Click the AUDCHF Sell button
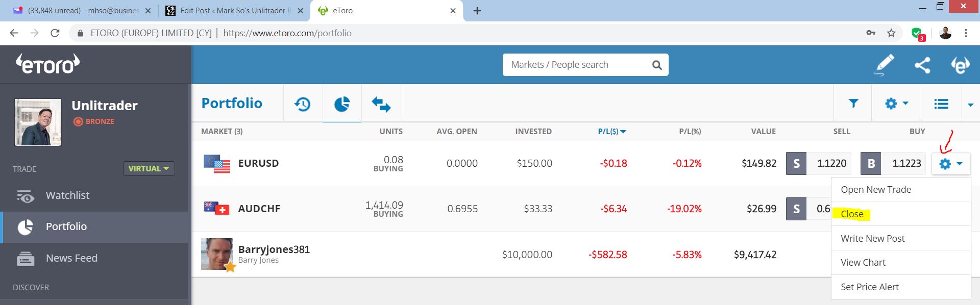This screenshot has height=305, width=980. pyautogui.click(x=808, y=209)
